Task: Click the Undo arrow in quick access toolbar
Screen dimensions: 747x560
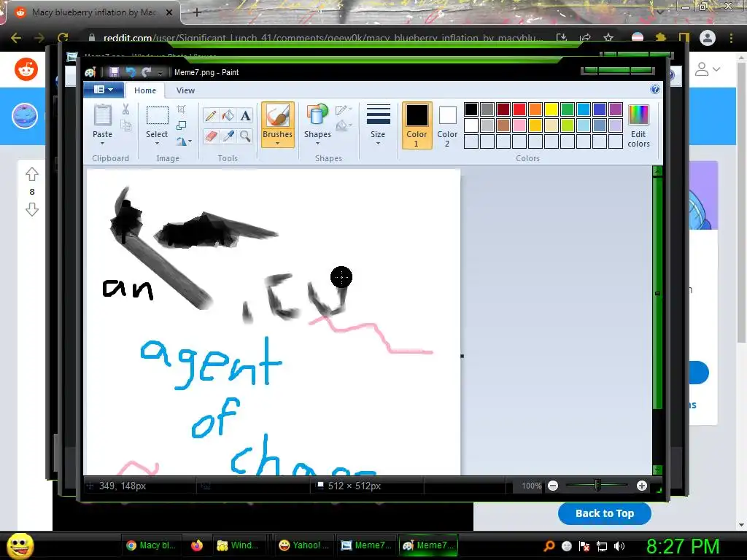Action: point(130,72)
